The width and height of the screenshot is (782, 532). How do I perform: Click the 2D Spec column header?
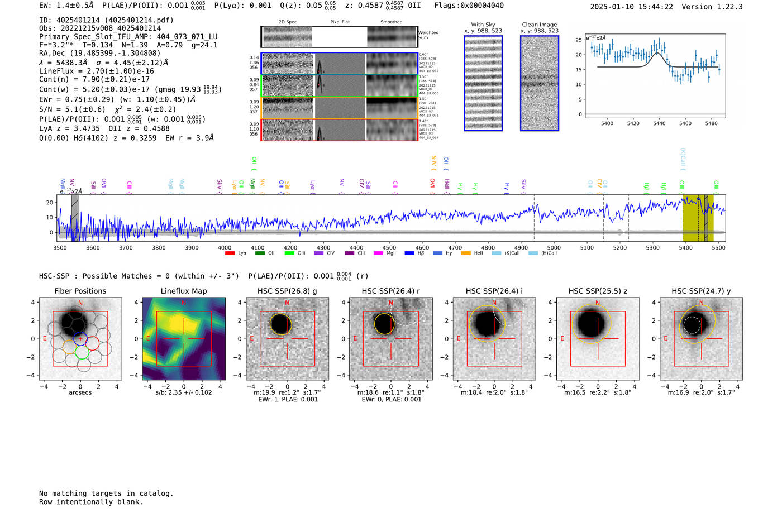pos(288,22)
